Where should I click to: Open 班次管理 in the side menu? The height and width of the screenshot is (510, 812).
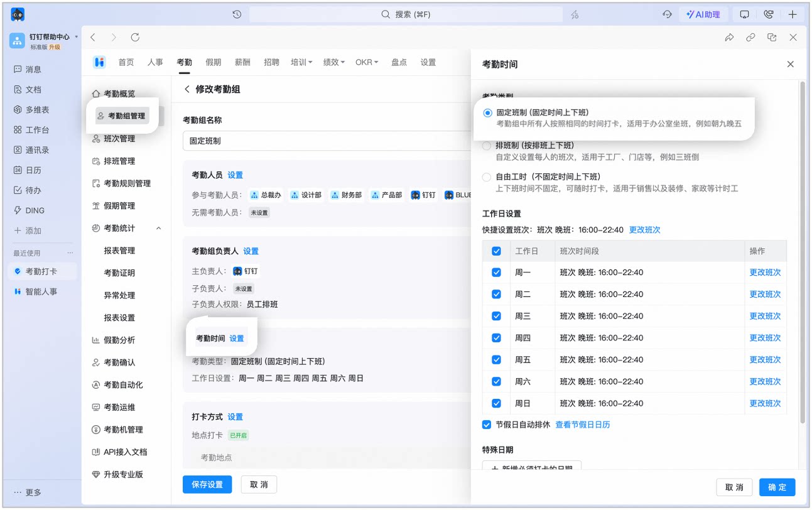(x=119, y=138)
